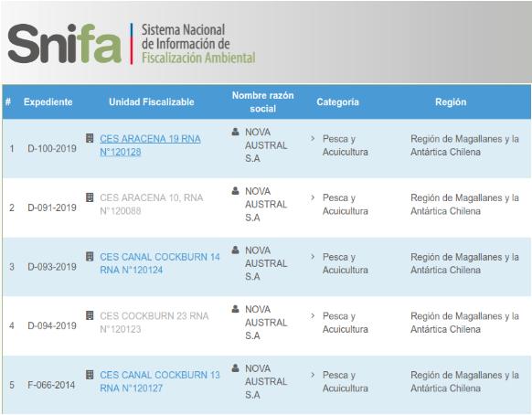Viewport: 532px width, 415px height.
Task: Click person icon in row D-091-2019
Action: 235,191
